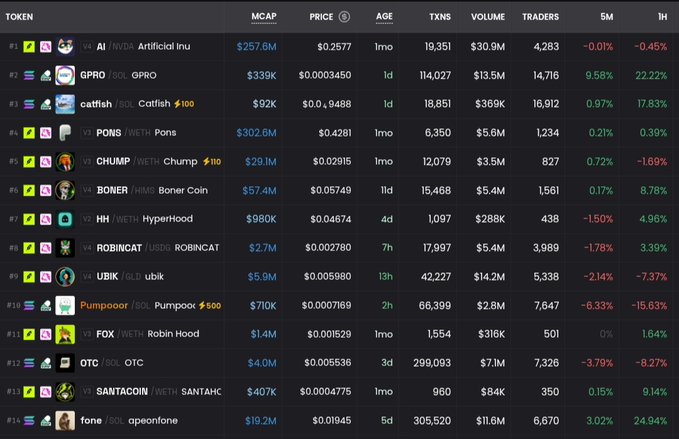The image size is (679, 439).
Task: Click the boost 500 badge on Pumpooor
Action: click(x=210, y=306)
